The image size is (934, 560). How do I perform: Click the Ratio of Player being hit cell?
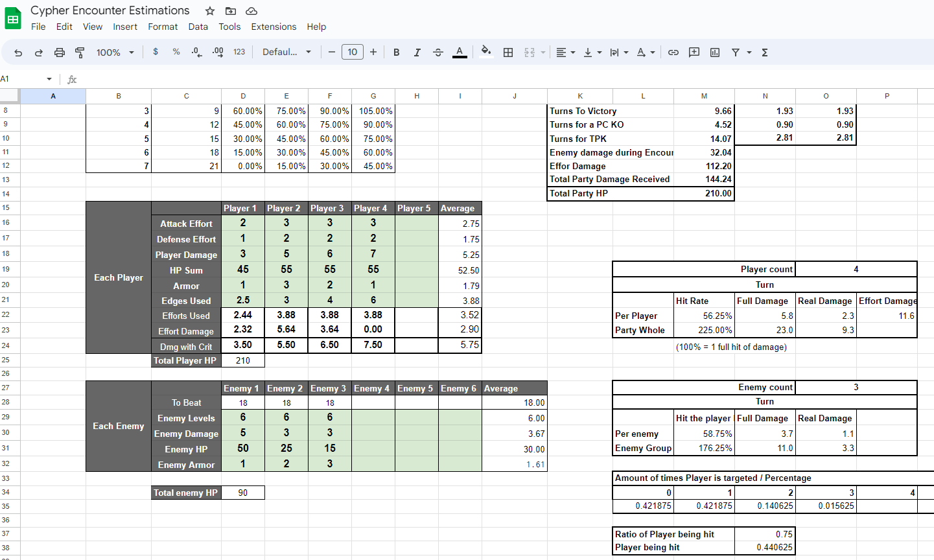pyautogui.click(x=673, y=534)
